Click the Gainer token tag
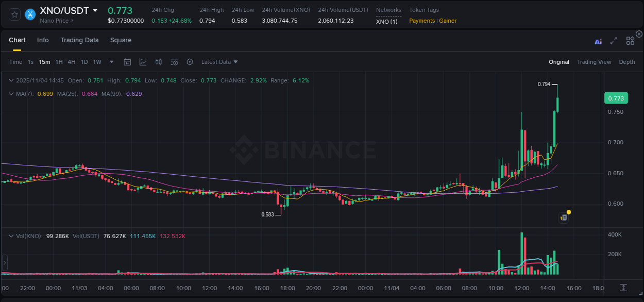Screen dimensions: 644x302 pyautogui.click(x=447, y=21)
